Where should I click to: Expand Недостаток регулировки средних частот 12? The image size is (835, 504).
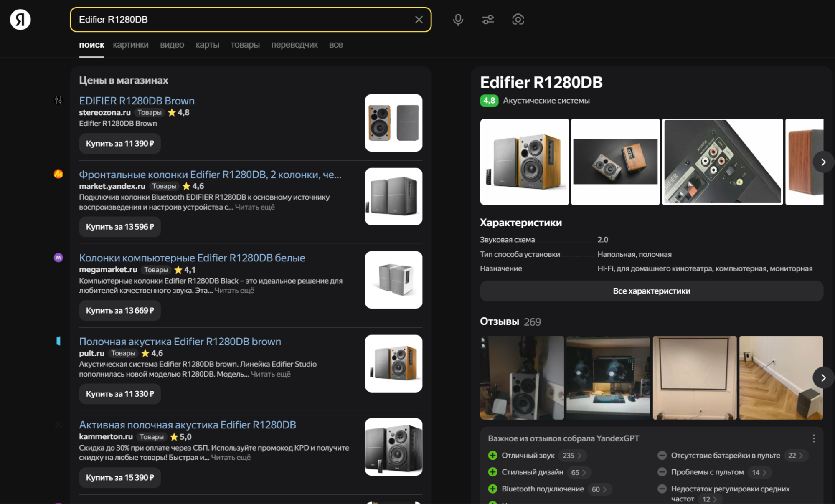pyautogui.click(x=709, y=499)
